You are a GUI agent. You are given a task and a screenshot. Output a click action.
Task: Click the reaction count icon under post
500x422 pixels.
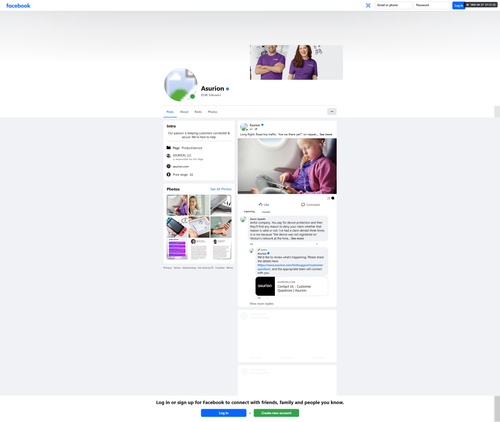332,198
